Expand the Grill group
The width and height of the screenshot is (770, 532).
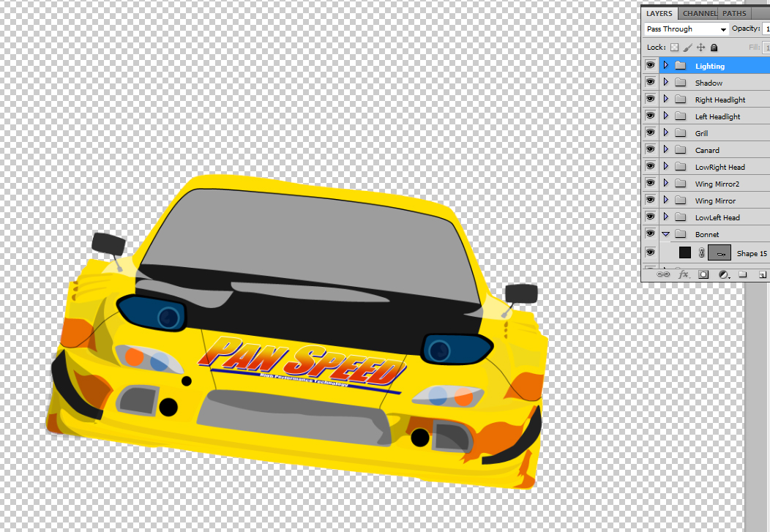click(x=666, y=132)
